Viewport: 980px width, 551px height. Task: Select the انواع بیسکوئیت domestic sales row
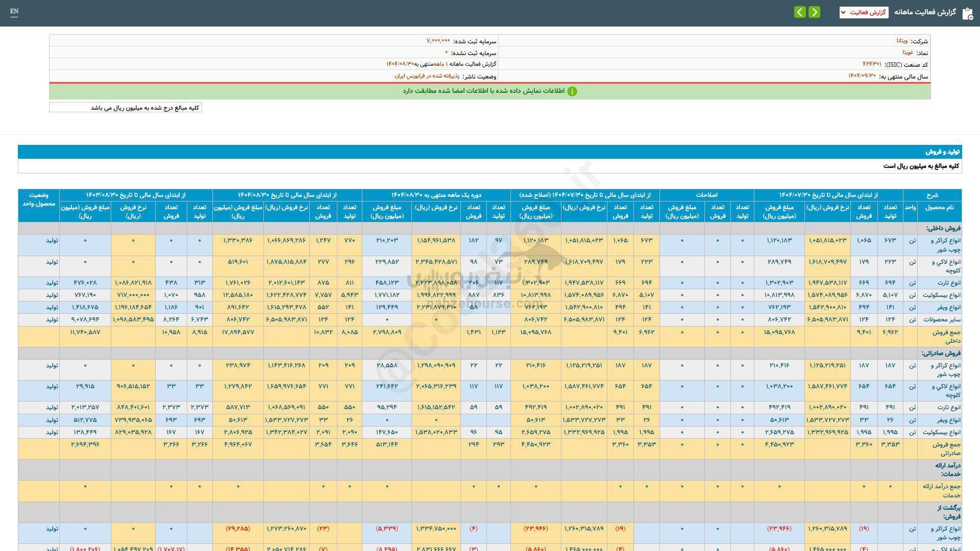click(941, 295)
